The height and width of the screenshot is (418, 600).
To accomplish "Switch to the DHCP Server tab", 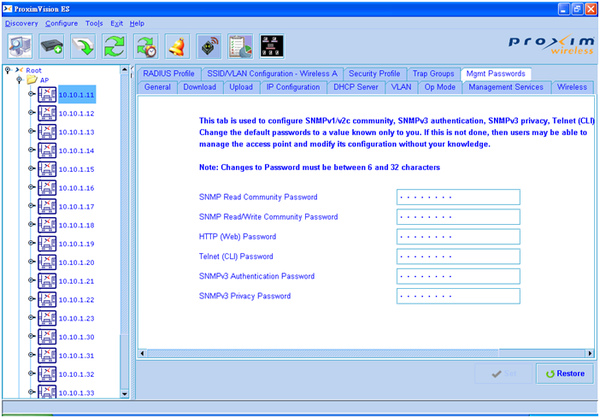I will point(356,87).
